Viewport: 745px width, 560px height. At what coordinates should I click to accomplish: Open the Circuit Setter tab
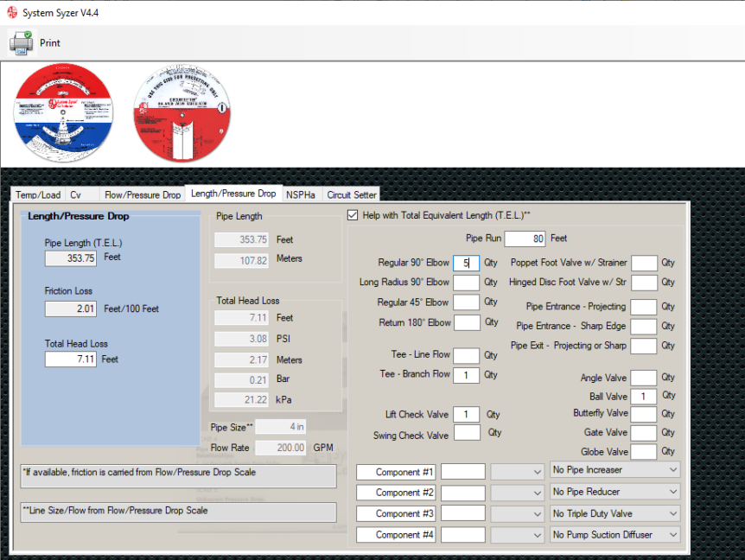click(352, 194)
